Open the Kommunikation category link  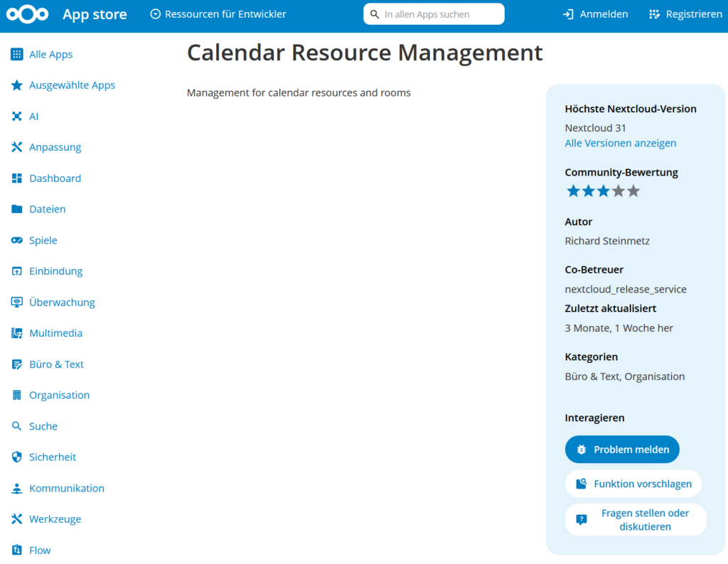[67, 489]
